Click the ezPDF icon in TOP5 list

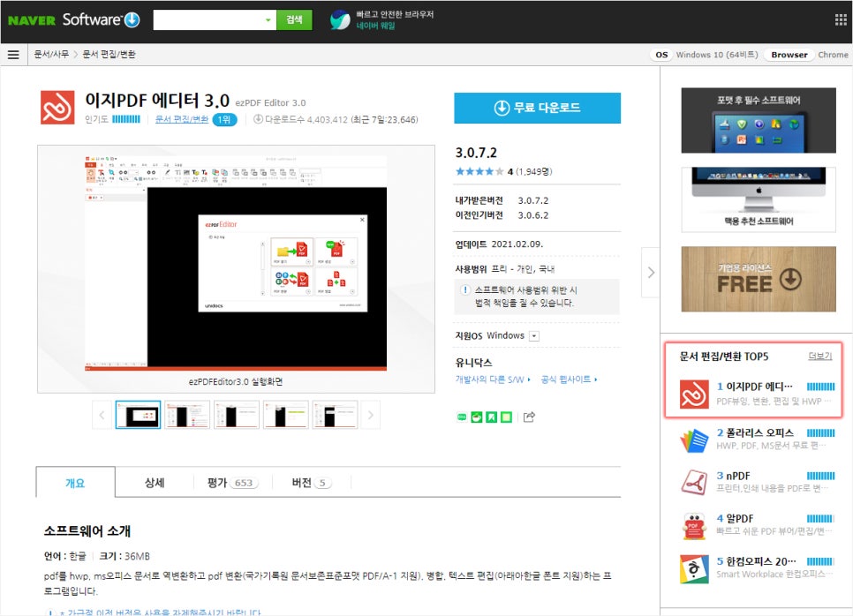694,394
